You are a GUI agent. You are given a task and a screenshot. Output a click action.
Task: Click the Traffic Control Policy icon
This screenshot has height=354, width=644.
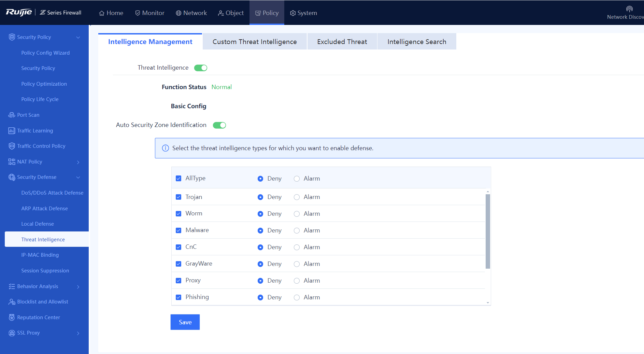tap(12, 146)
